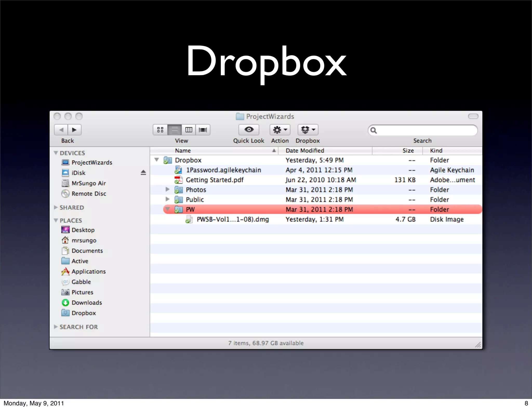Open the Dropbox icon in the Places sidebar
532x409 pixels.
tap(65, 313)
